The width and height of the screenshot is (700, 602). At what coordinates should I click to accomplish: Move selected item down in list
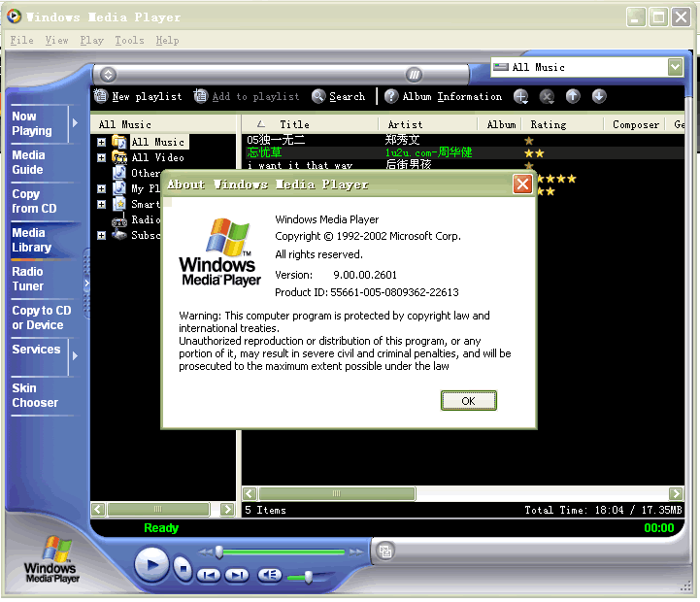pyautogui.click(x=599, y=96)
